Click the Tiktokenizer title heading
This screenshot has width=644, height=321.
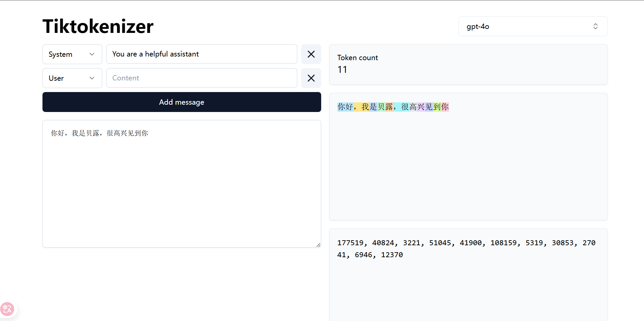tap(98, 26)
